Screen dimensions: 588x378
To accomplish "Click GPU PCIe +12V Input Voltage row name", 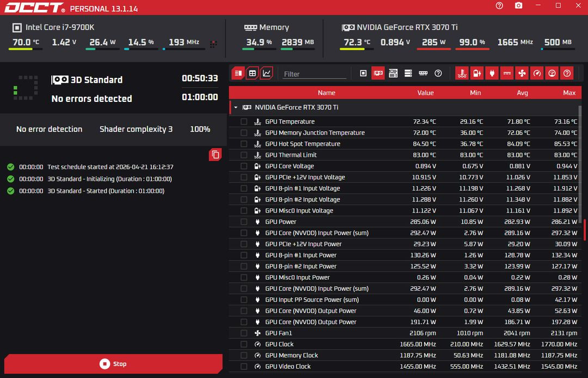I will click(305, 177).
